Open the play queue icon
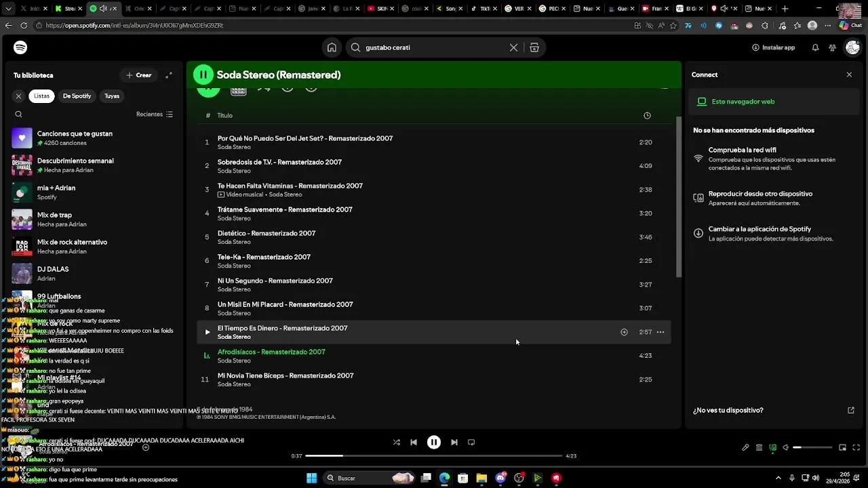 click(x=759, y=447)
